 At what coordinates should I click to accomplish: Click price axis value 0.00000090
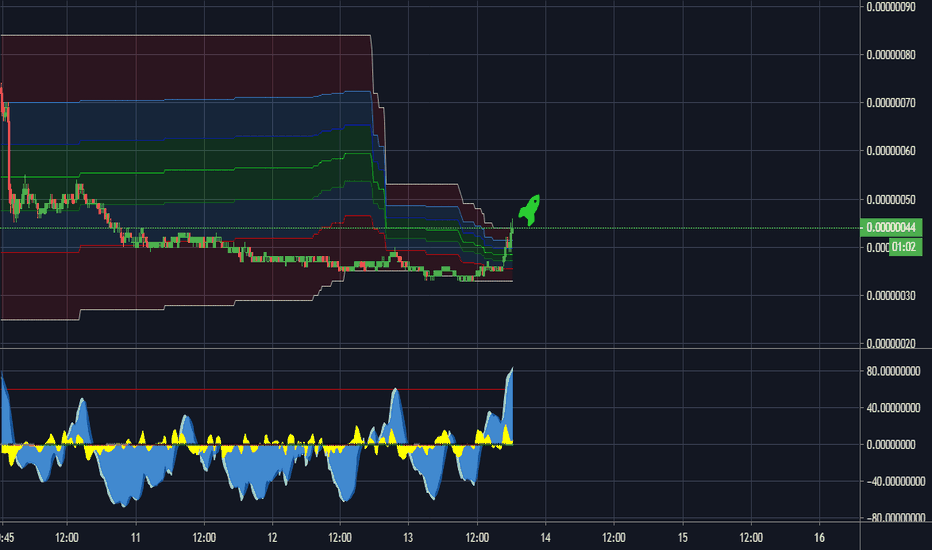point(890,7)
